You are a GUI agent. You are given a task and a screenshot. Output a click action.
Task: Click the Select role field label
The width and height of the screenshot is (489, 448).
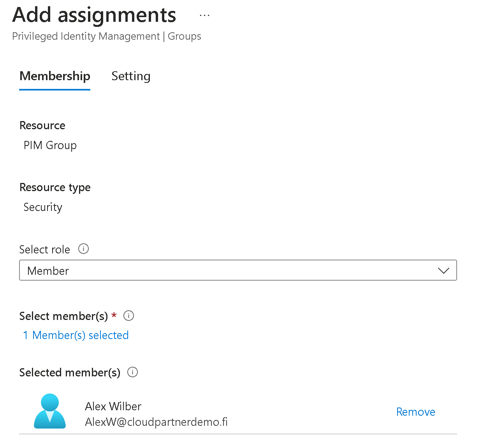click(45, 249)
